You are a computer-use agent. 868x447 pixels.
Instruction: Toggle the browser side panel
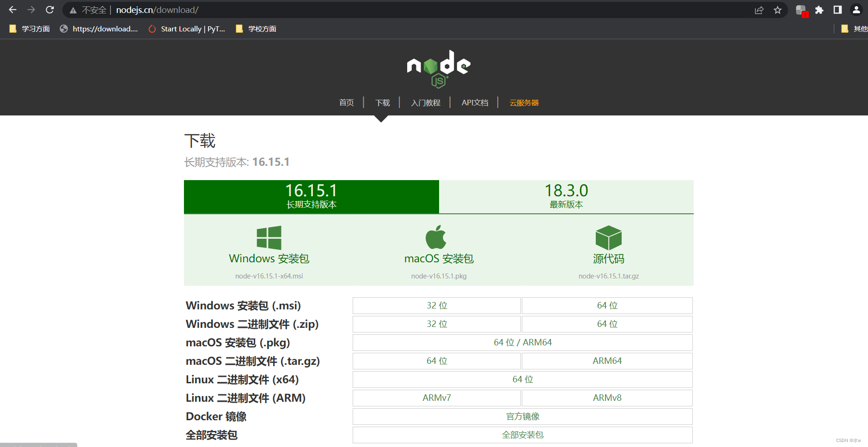837,10
